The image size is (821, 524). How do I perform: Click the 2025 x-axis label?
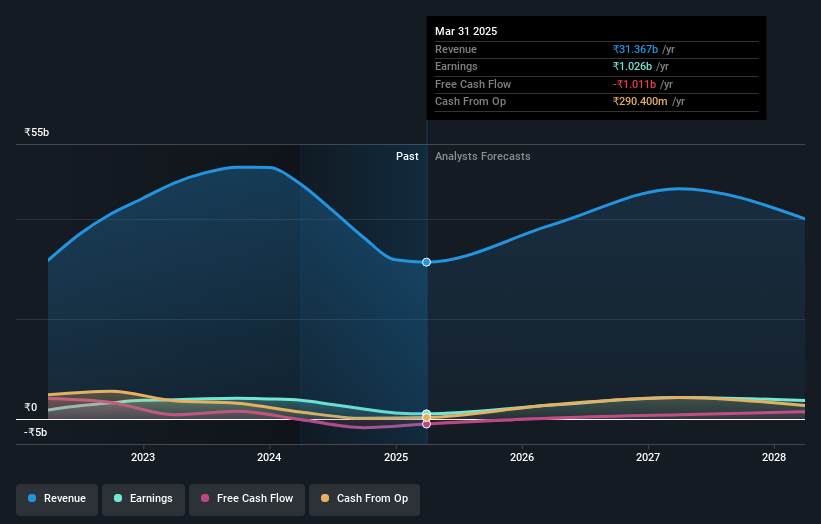(396, 458)
